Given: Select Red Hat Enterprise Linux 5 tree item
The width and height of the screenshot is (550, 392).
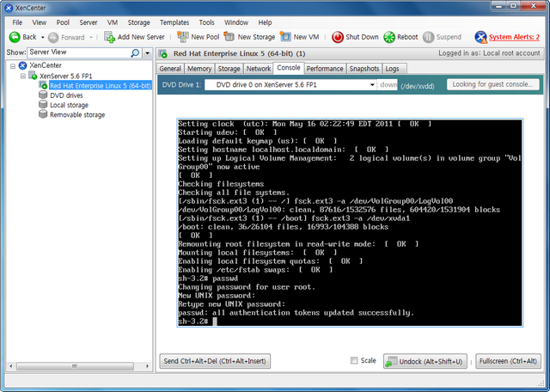Looking at the screenshot, I should click(101, 86).
